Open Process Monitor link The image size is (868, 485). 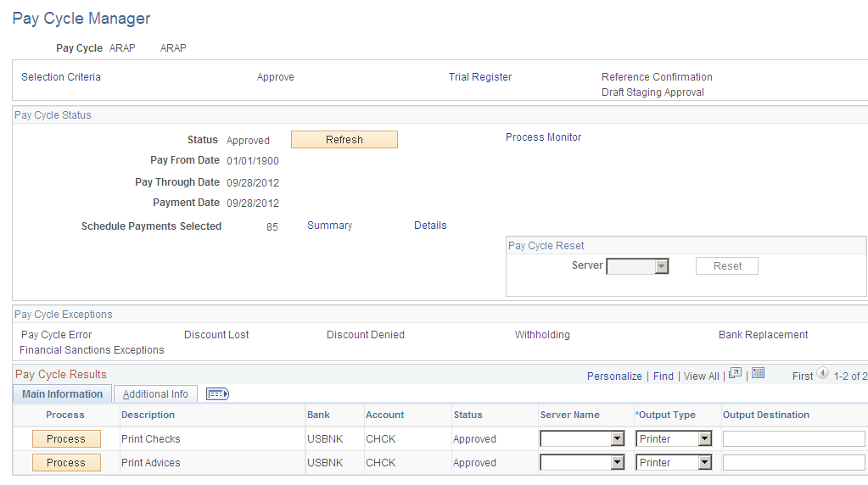(543, 137)
